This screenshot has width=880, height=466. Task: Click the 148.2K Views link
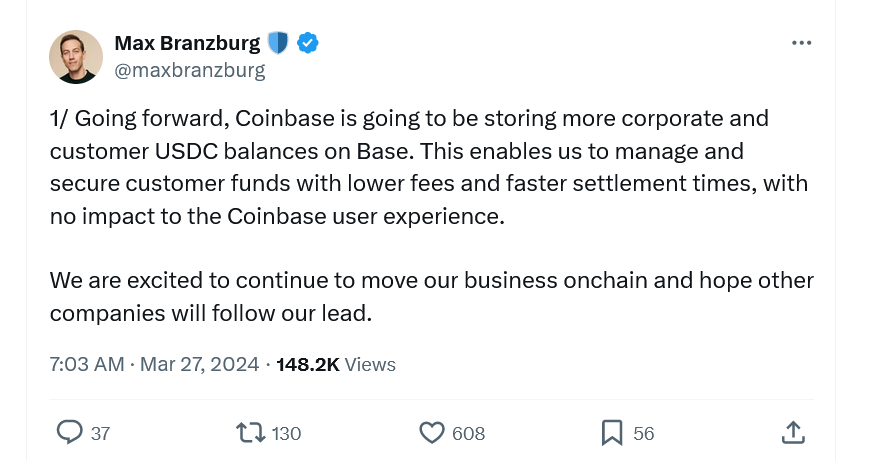(336, 364)
